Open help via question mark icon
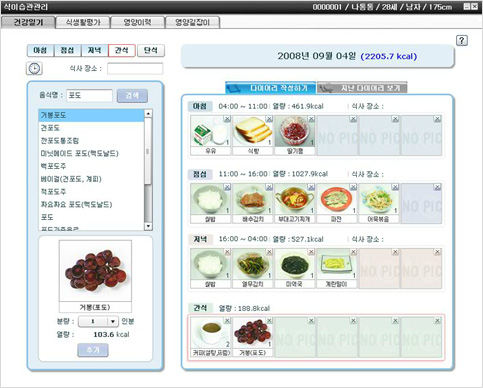The height and width of the screenshot is (388, 483). pos(462,41)
